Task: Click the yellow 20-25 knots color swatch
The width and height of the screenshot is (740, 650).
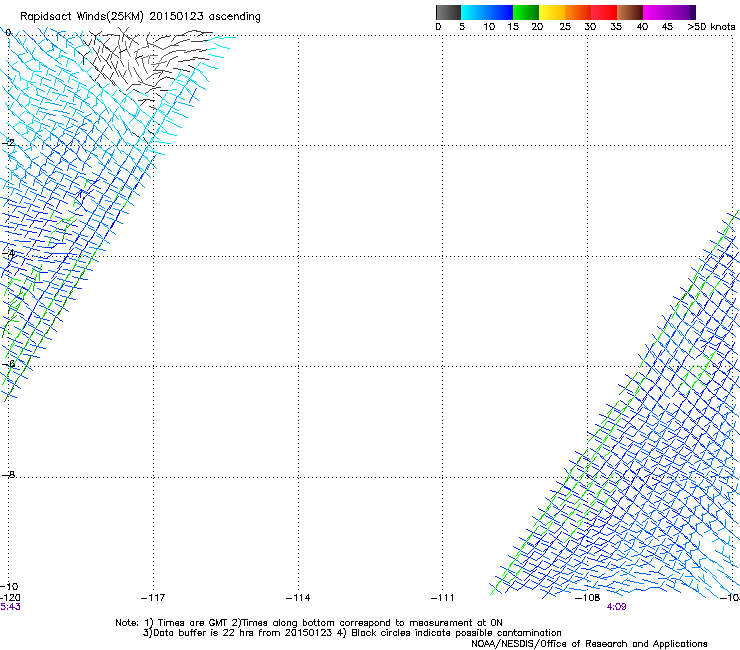Action: coord(552,12)
